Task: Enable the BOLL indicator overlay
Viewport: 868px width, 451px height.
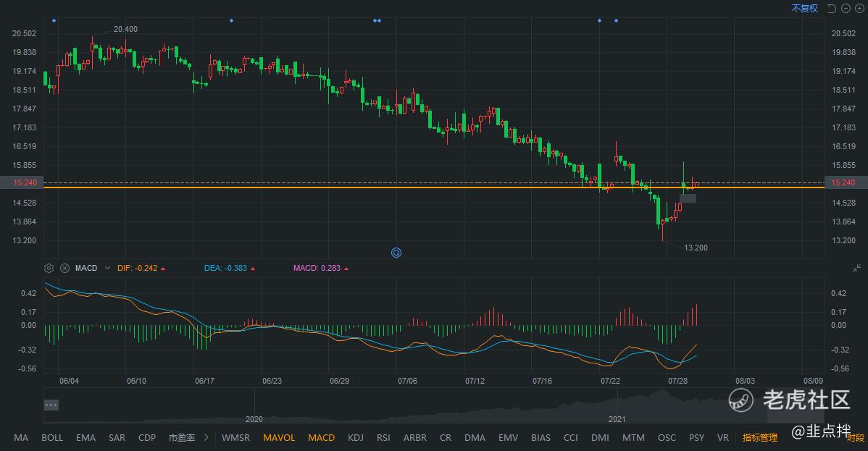Action: point(52,437)
